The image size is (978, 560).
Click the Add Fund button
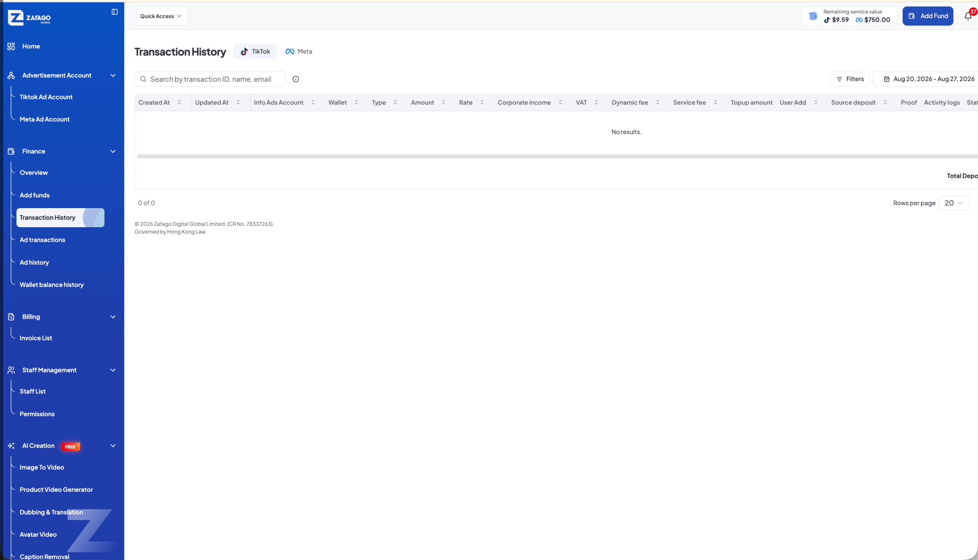(928, 16)
